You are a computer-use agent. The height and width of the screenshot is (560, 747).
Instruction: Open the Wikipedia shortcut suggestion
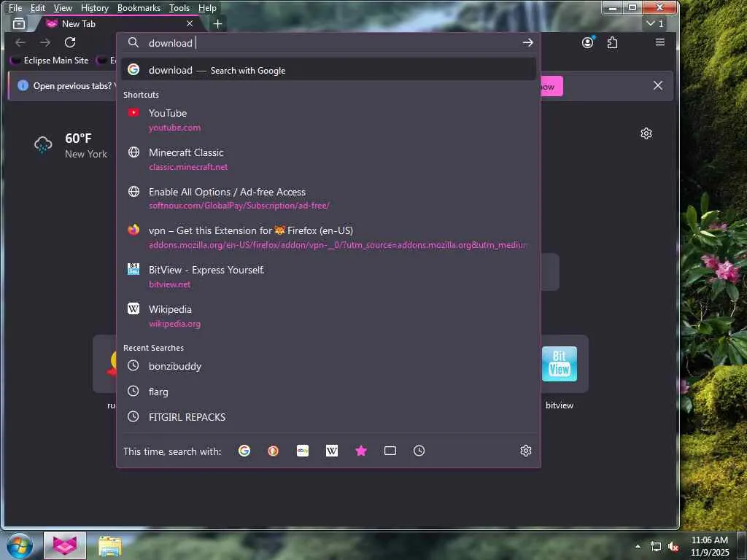click(x=328, y=316)
